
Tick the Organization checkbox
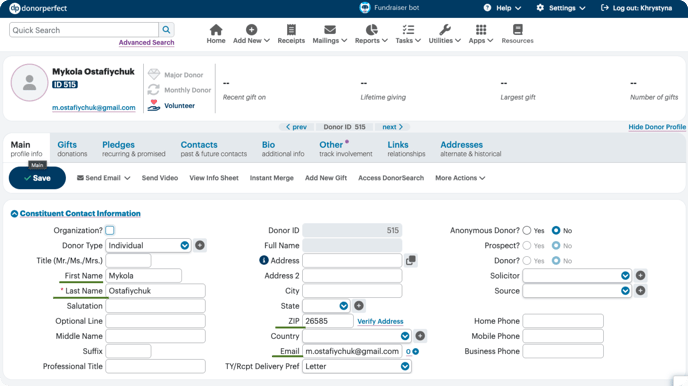tap(110, 230)
